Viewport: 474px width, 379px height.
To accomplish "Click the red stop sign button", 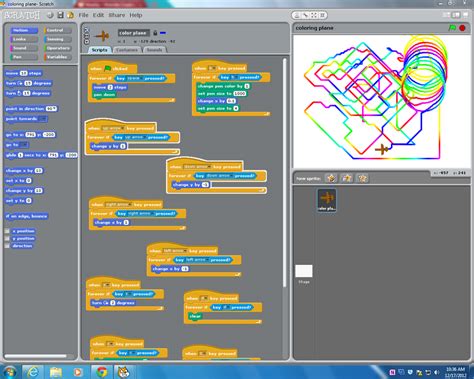I will tap(462, 28).
